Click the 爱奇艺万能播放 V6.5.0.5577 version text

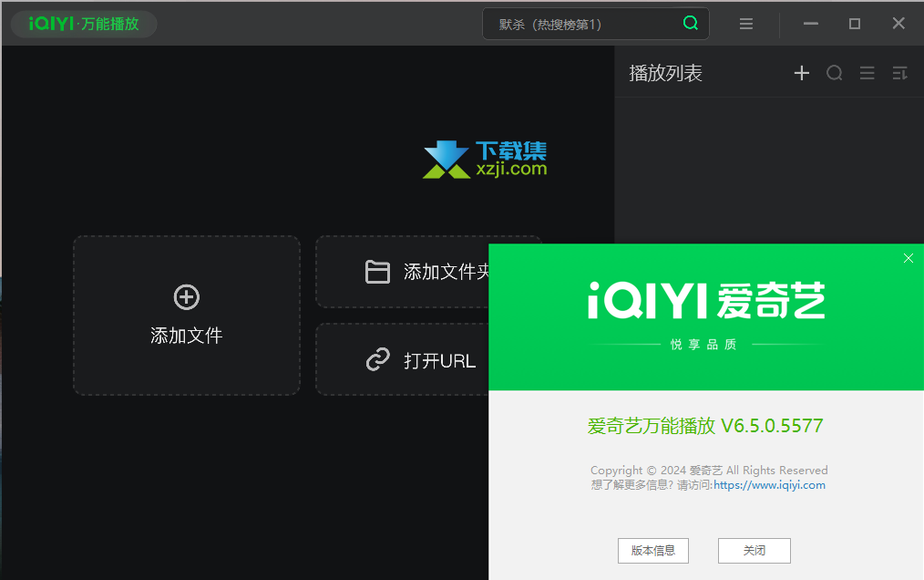tap(705, 425)
